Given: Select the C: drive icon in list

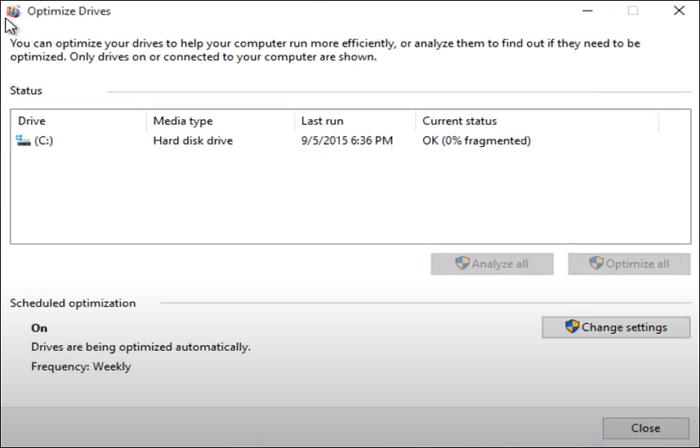Looking at the screenshot, I should pyautogui.click(x=24, y=141).
